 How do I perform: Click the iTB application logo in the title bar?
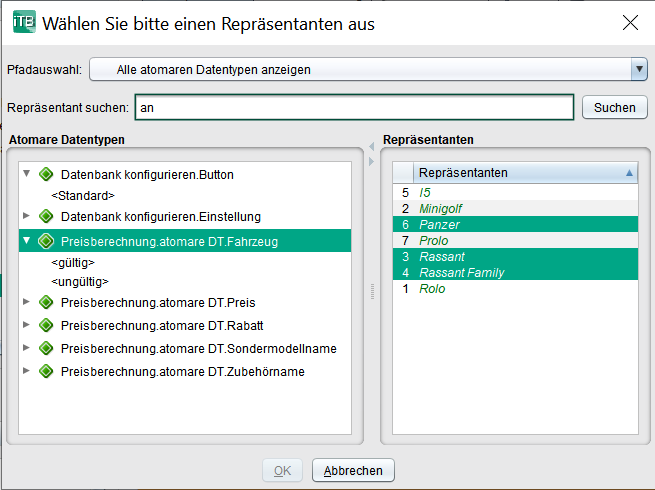tap(24, 22)
